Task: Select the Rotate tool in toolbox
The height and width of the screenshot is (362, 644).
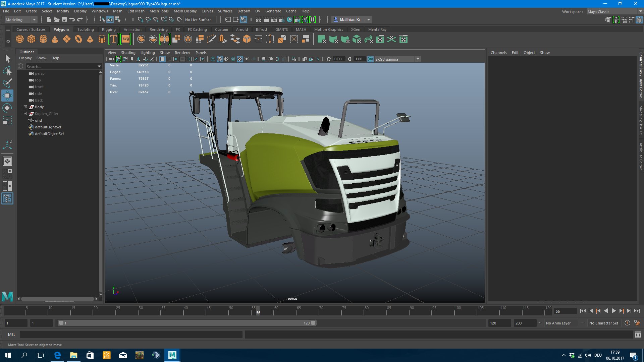Action: coord(7,108)
